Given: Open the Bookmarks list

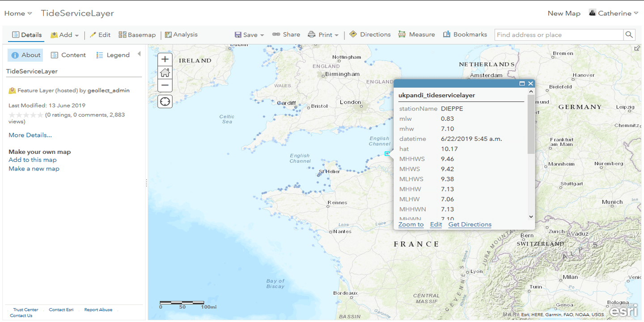Looking at the screenshot, I should (x=465, y=34).
